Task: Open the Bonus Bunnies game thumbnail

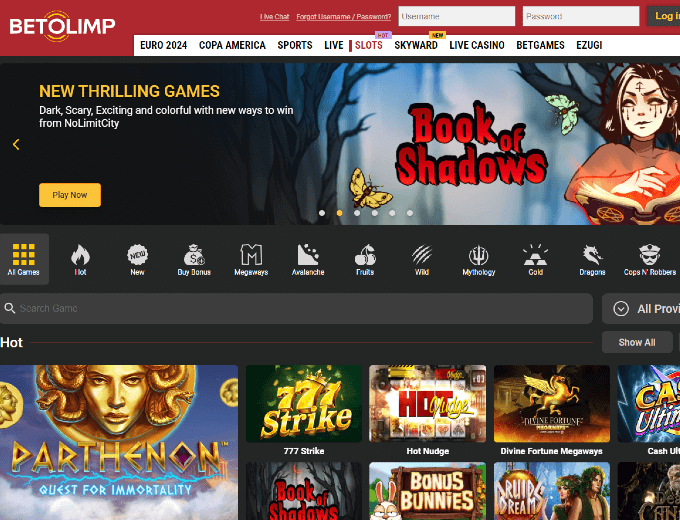Action: coord(427,491)
